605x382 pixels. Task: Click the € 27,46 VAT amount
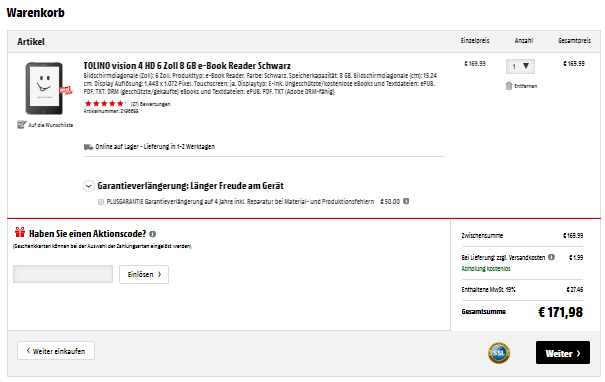tap(575, 289)
